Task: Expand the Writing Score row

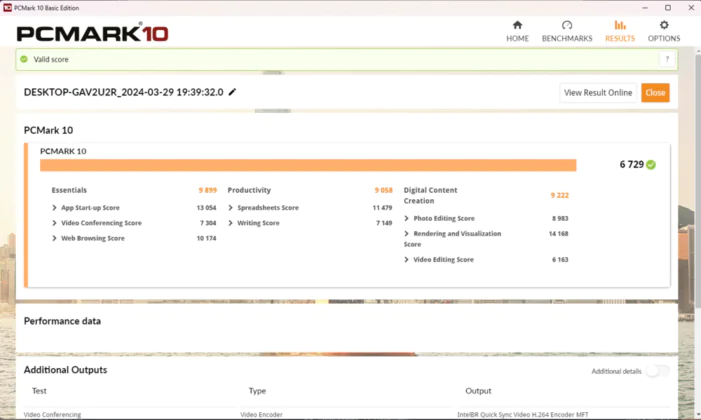Action: point(230,223)
